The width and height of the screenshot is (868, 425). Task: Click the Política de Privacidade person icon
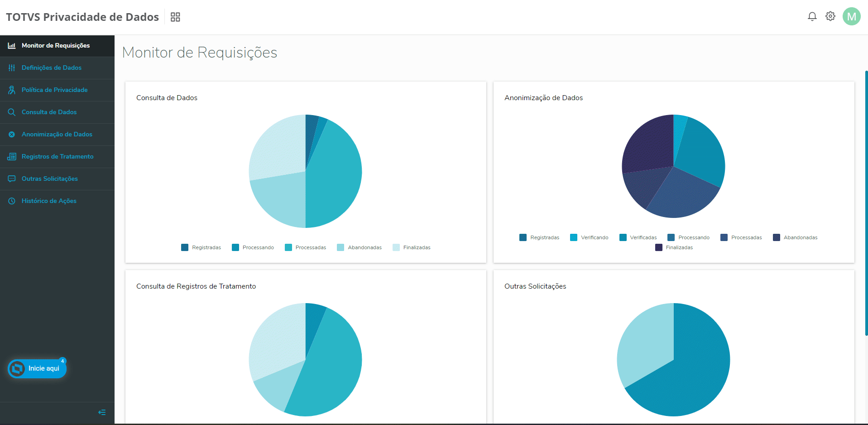coord(12,90)
